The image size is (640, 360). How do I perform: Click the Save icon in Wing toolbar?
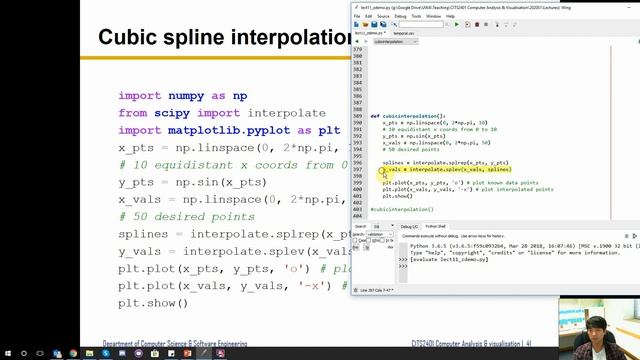[x=374, y=24]
